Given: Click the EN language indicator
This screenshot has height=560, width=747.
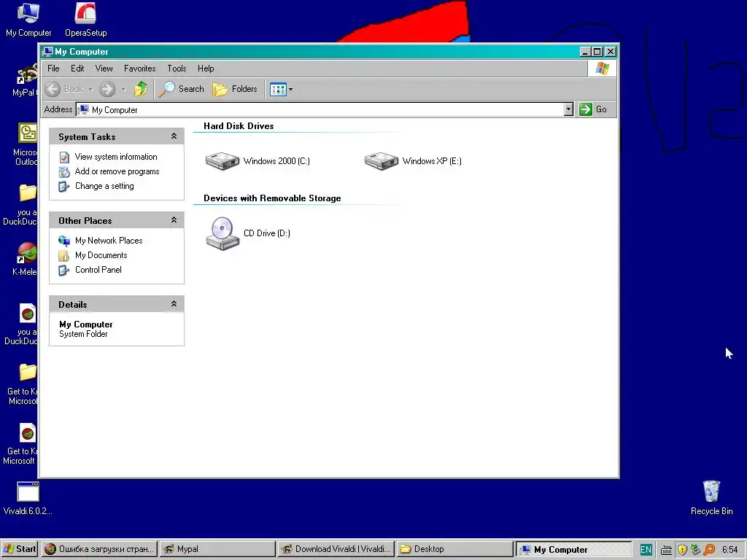Looking at the screenshot, I should [x=646, y=550].
